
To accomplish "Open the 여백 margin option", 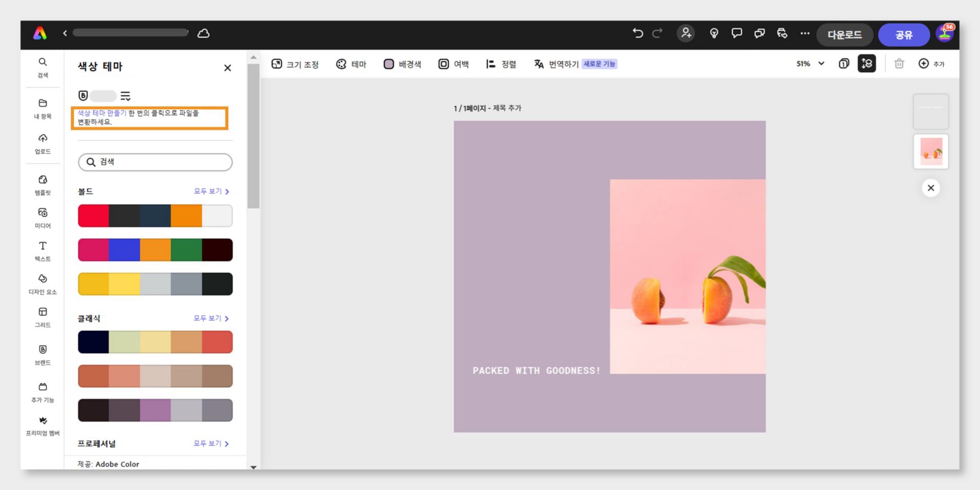I will pyautogui.click(x=453, y=64).
